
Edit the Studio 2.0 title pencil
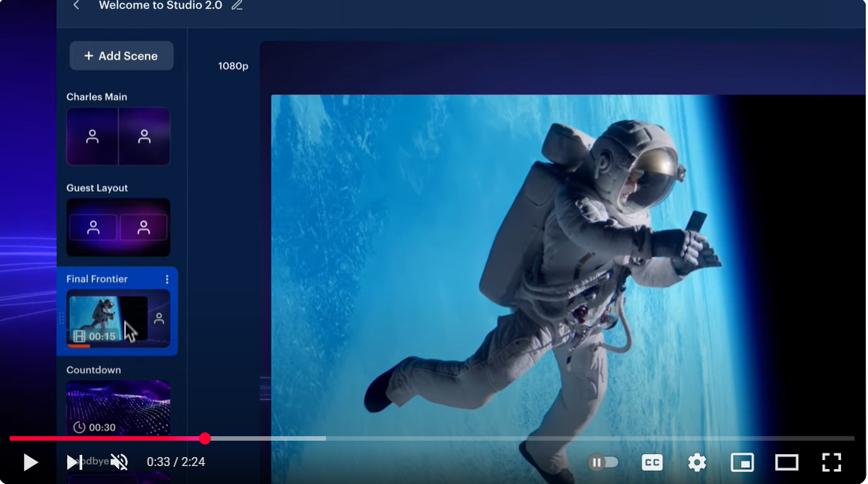coord(237,5)
